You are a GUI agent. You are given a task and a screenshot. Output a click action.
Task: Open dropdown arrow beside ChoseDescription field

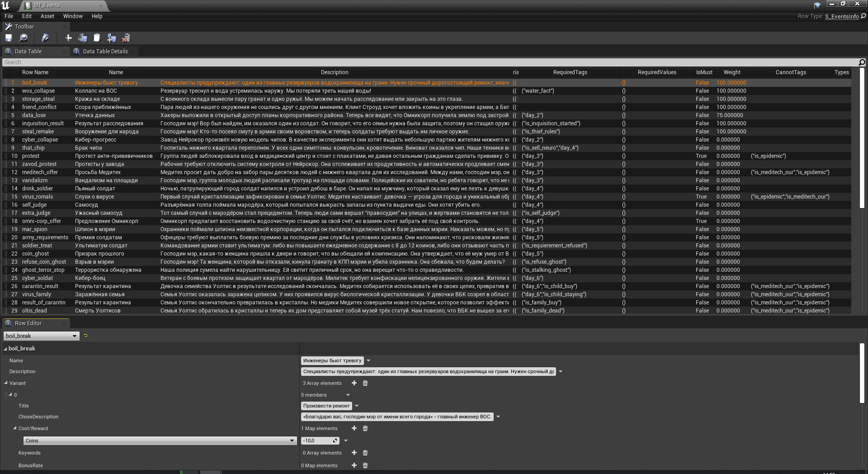[498, 417]
